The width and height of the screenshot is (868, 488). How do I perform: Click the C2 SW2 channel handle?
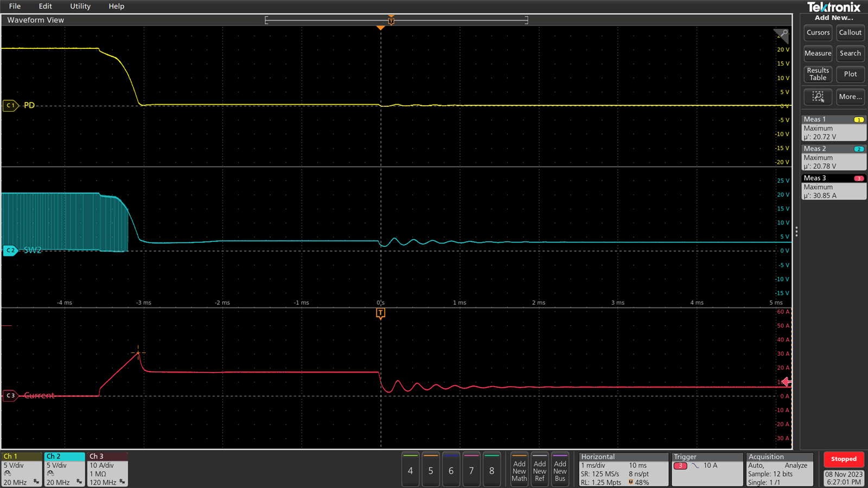pos(11,250)
